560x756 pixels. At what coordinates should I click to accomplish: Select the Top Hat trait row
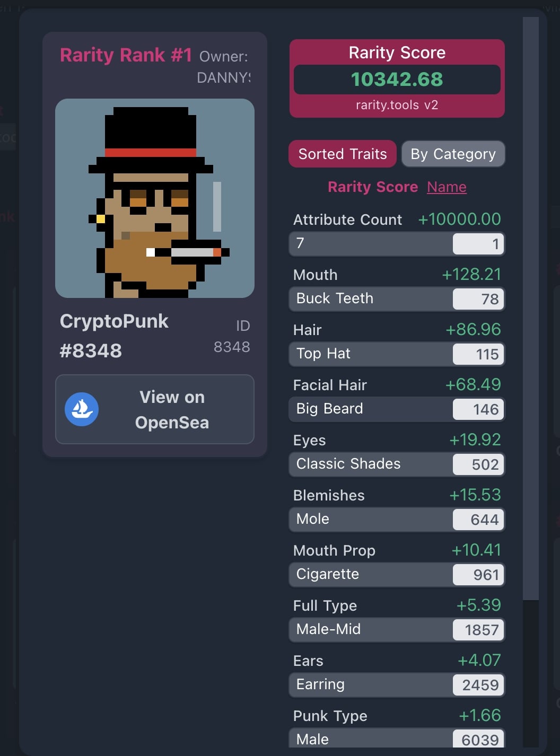(397, 354)
